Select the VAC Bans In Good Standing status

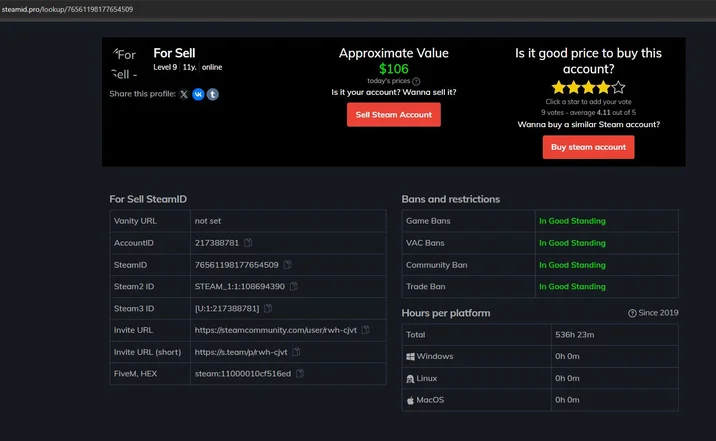[x=572, y=243]
